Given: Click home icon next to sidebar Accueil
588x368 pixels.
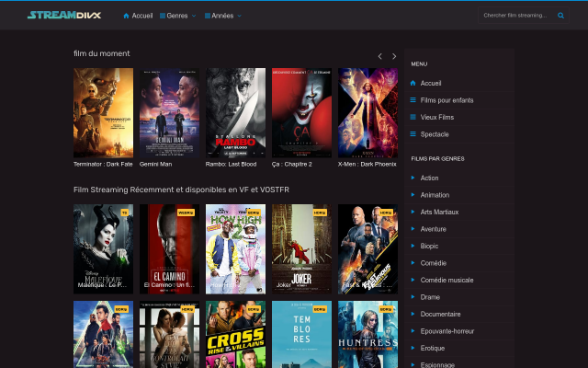Looking at the screenshot, I should click(413, 83).
